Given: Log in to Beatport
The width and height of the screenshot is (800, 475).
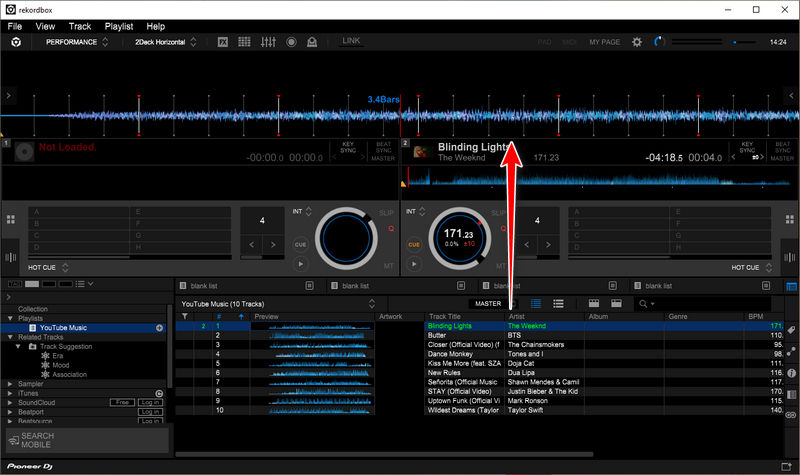Looking at the screenshot, I should click(x=150, y=412).
